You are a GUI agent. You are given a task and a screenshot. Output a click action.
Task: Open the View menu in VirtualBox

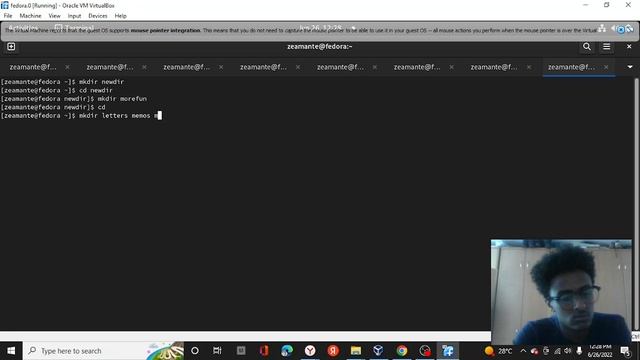coord(54,16)
